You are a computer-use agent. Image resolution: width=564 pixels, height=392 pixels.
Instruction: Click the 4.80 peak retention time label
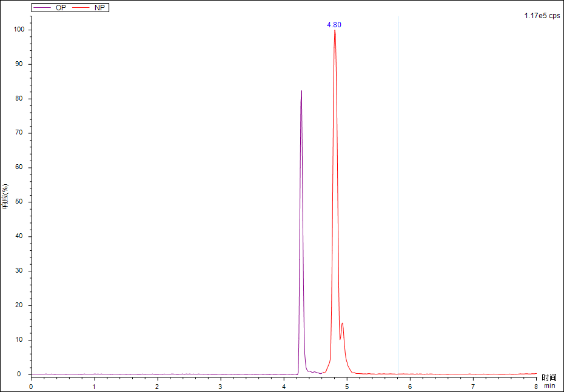tap(334, 25)
